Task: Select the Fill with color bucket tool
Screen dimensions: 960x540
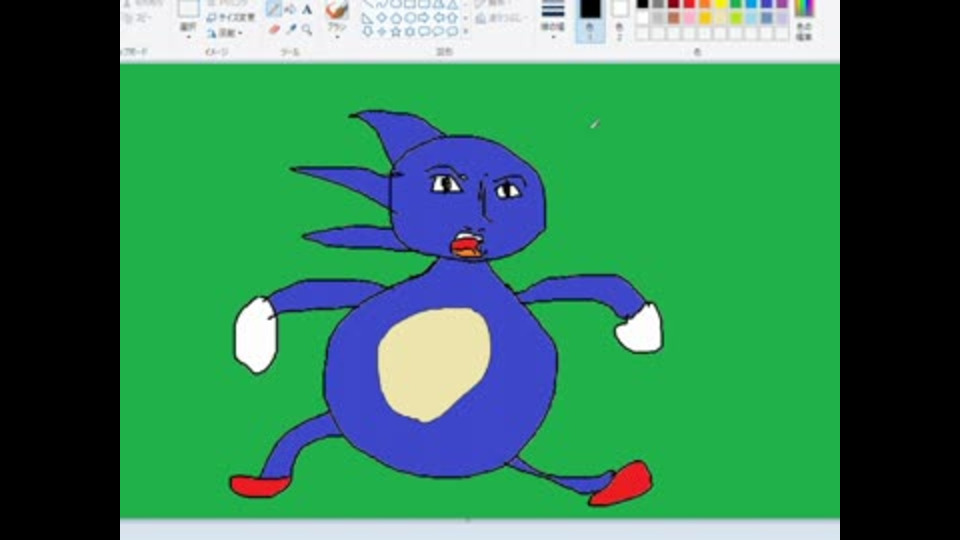Action: click(290, 10)
